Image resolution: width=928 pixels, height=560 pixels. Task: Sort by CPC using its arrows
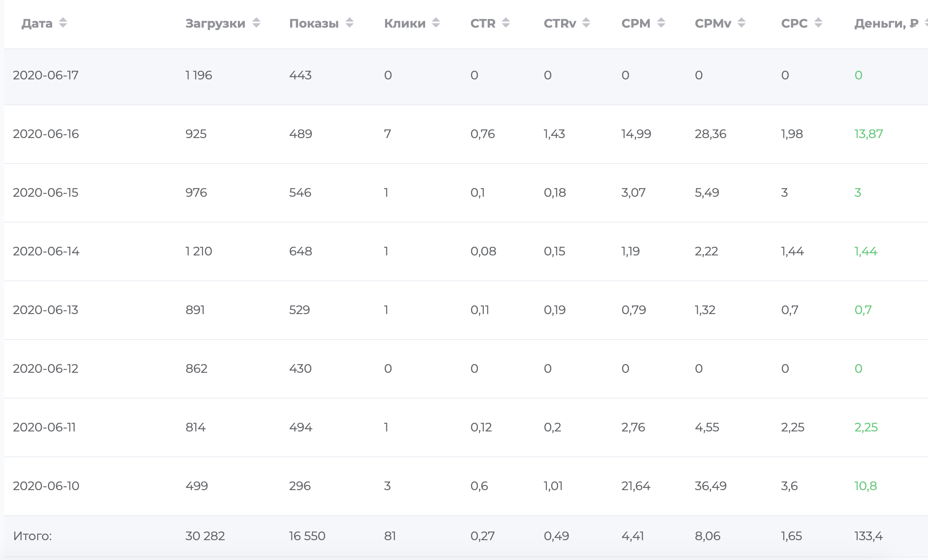818,23
